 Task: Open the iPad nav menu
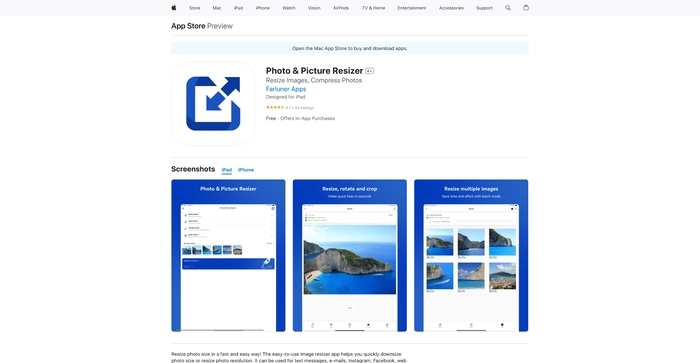click(x=238, y=8)
